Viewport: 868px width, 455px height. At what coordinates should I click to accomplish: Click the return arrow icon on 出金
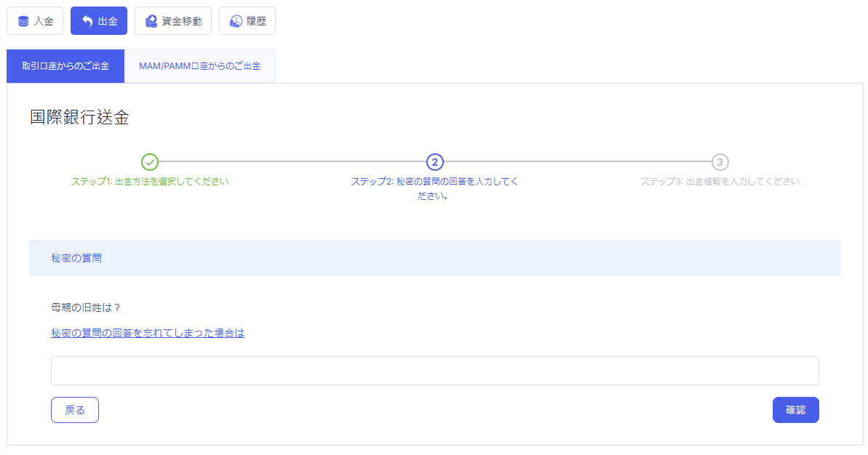point(87,21)
